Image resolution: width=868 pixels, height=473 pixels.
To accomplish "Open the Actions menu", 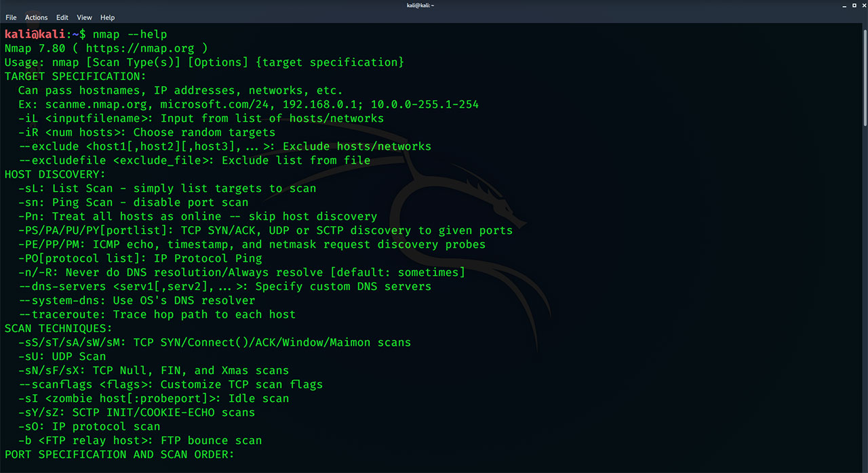I will [37, 17].
